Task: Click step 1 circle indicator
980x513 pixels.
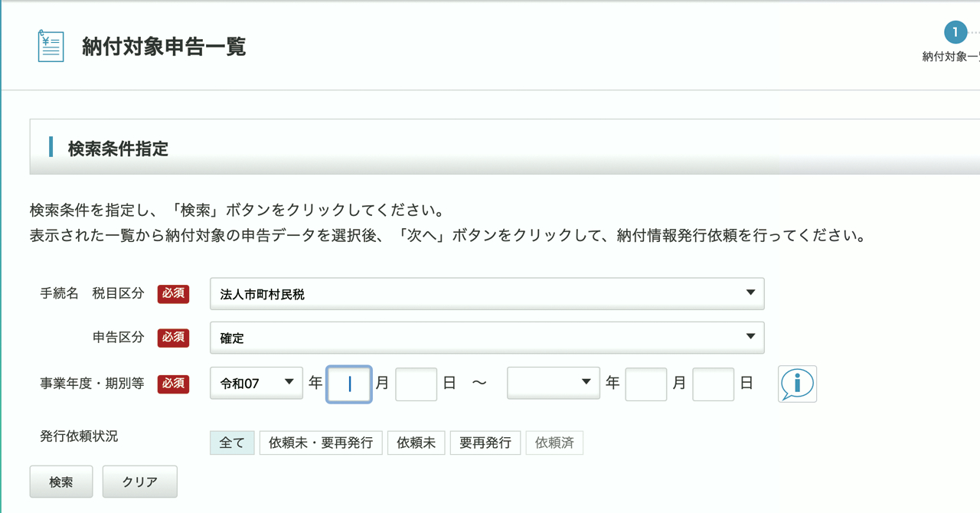Action: click(955, 32)
